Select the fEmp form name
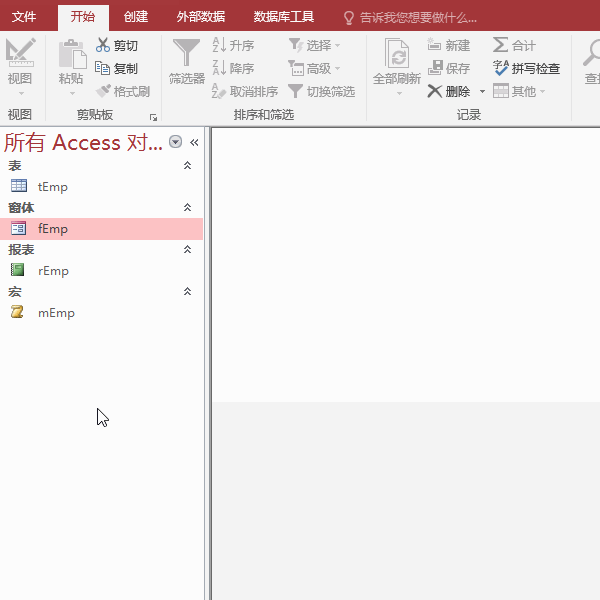The image size is (600, 600). (53, 229)
